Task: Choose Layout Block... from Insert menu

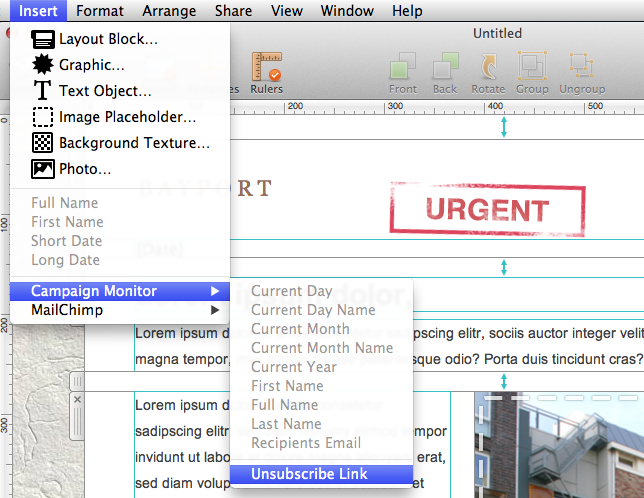Action: coord(120,39)
